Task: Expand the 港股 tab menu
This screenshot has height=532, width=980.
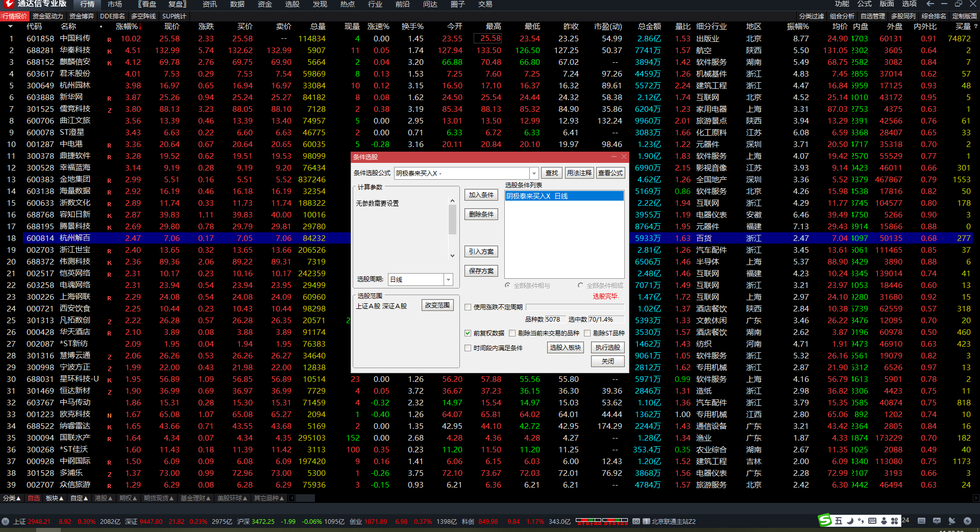Action: [104, 498]
